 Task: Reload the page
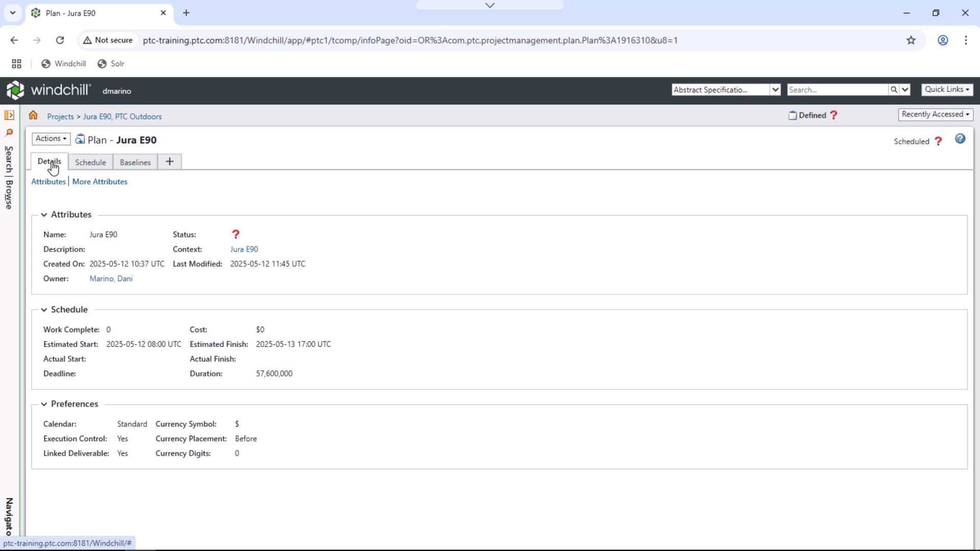click(x=60, y=40)
